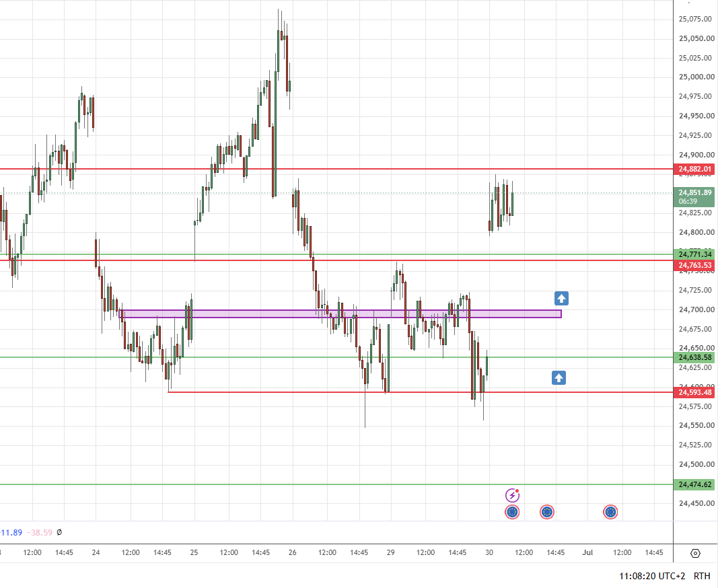This screenshot has width=718, height=588.
Task: Open the RTH session selector
Action: (x=702, y=576)
